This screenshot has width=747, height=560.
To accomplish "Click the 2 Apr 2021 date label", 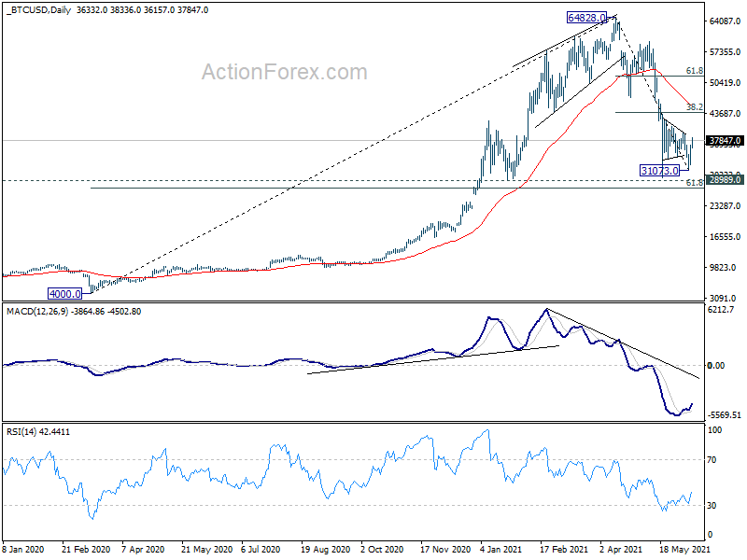I will click(x=621, y=550).
